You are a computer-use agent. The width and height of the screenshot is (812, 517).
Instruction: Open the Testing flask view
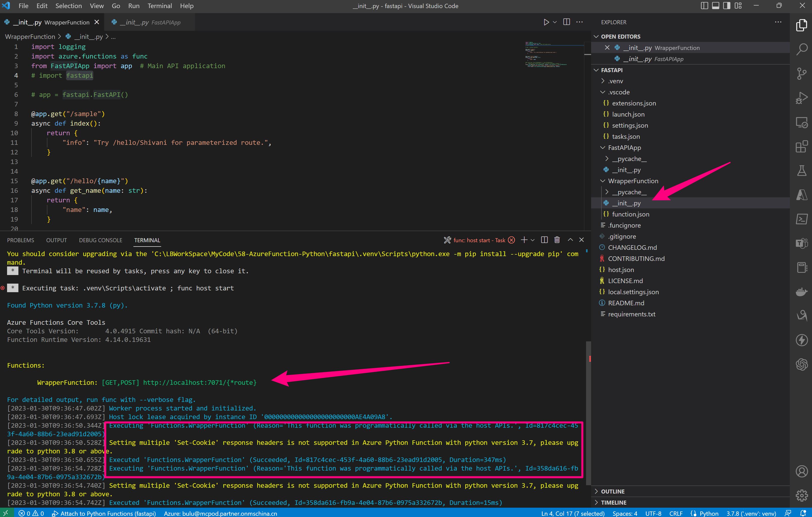point(802,171)
